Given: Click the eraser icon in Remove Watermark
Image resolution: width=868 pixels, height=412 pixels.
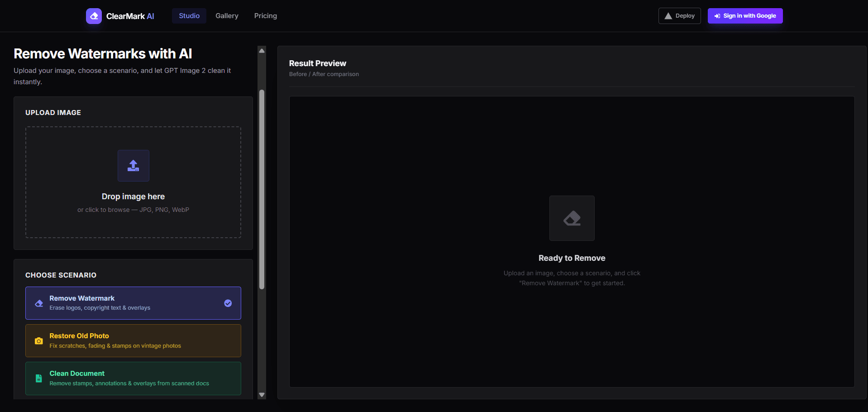Looking at the screenshot, I should pyautogui.click(x=39, y=303).
